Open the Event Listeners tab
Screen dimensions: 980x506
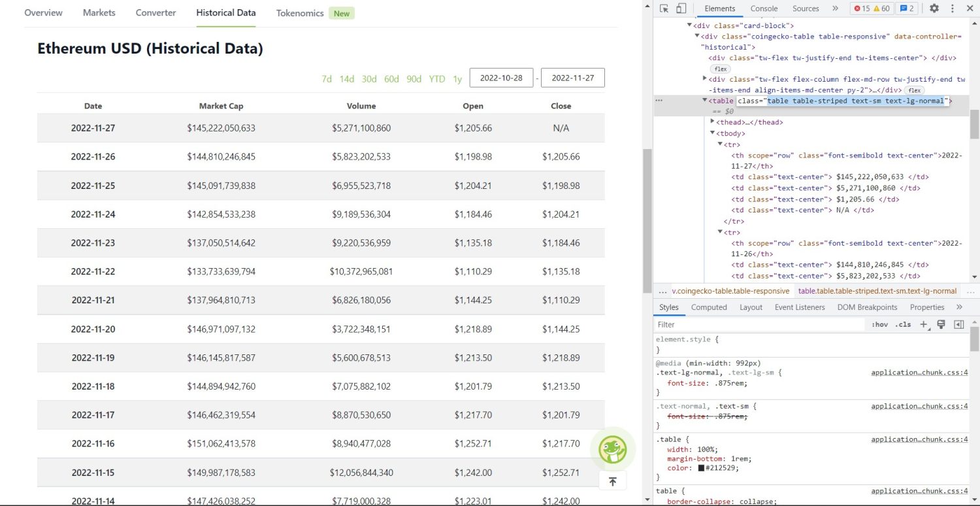click(800, 307)
